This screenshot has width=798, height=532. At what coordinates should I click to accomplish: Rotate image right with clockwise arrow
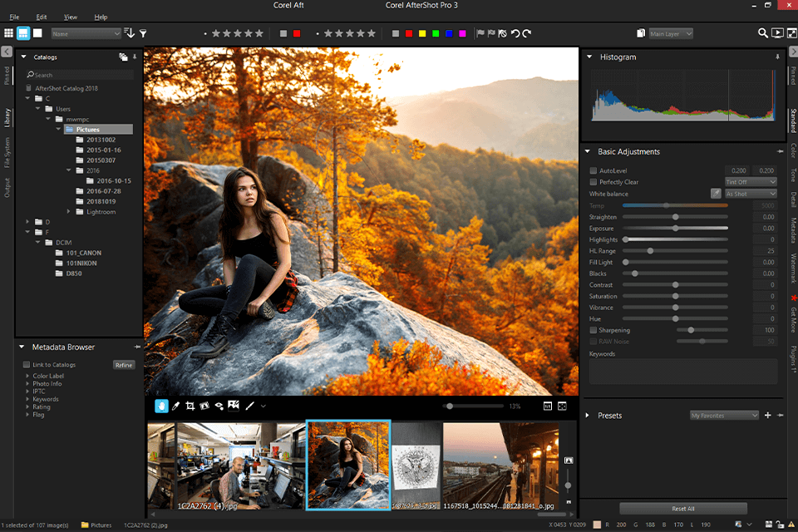527,33
